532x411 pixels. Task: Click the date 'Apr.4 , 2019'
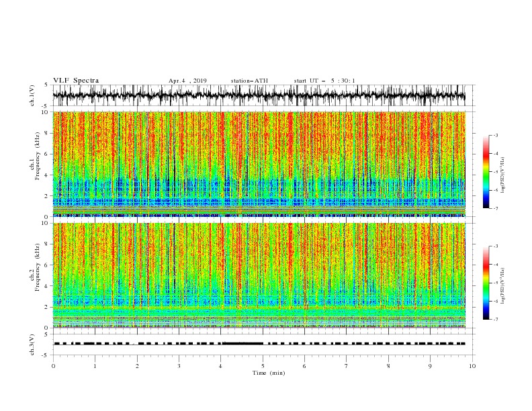(187, 81)
